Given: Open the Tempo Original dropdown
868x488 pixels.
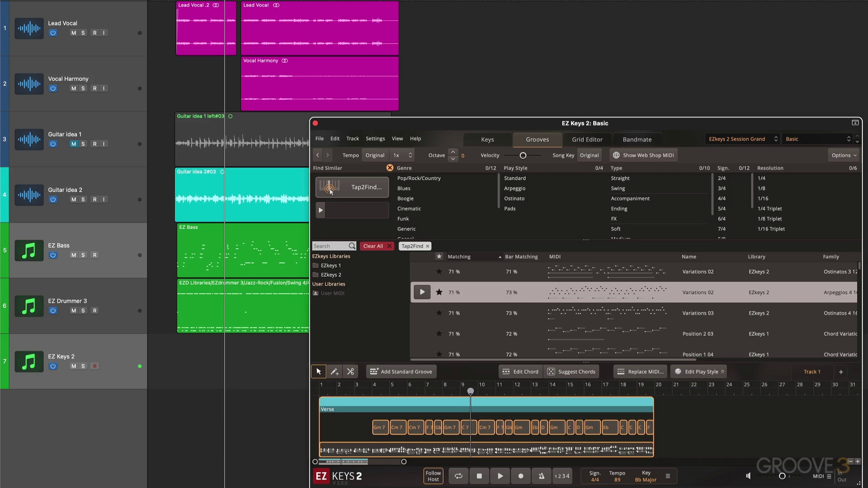Looking at the screenshot, I should [x=375, y=155].
